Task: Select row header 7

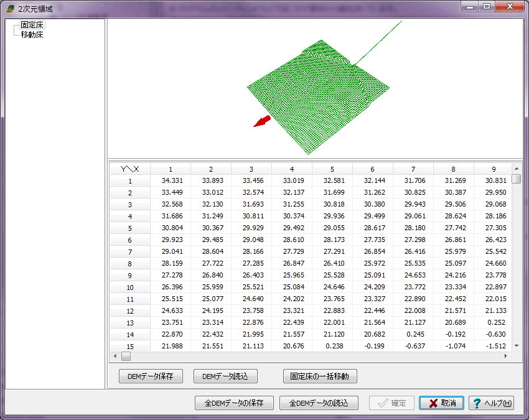Action: pos(130,252)
